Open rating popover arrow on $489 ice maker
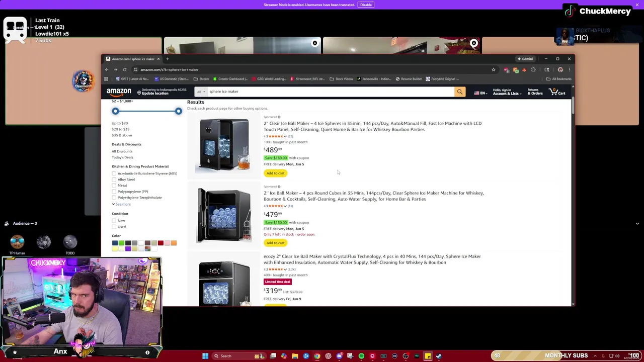 (x=285, y=136)
